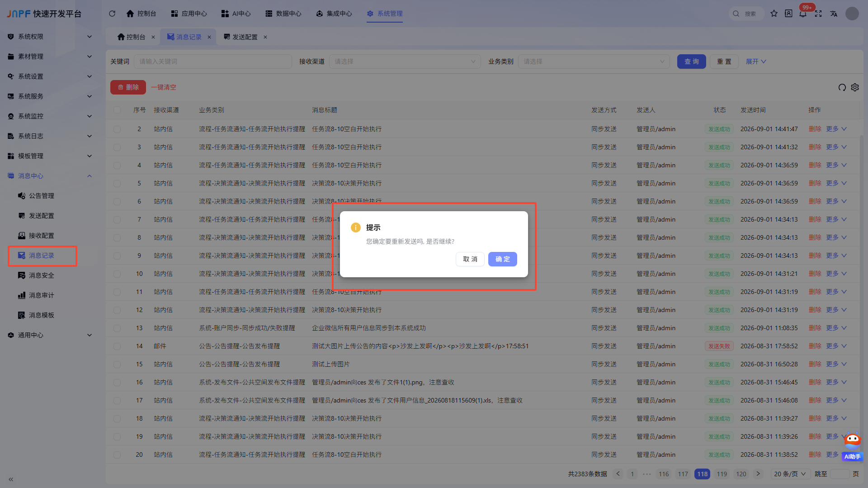Click the 一键清空 link

pos(164,87)
